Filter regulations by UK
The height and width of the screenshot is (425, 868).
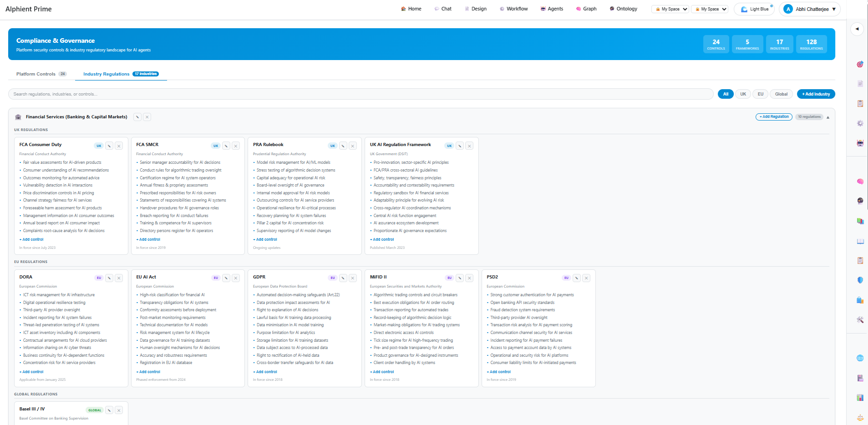pyautogui.click(x=743, y=94)
